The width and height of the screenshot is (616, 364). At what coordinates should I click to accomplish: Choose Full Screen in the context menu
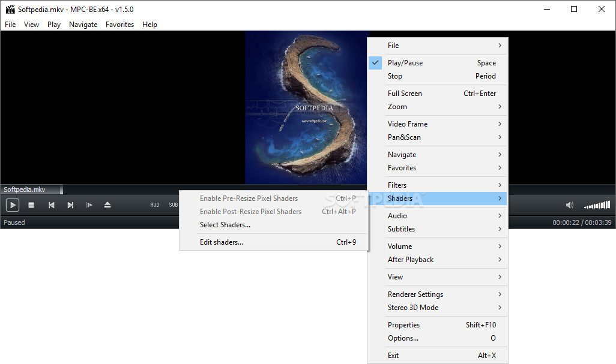(437, 94)
